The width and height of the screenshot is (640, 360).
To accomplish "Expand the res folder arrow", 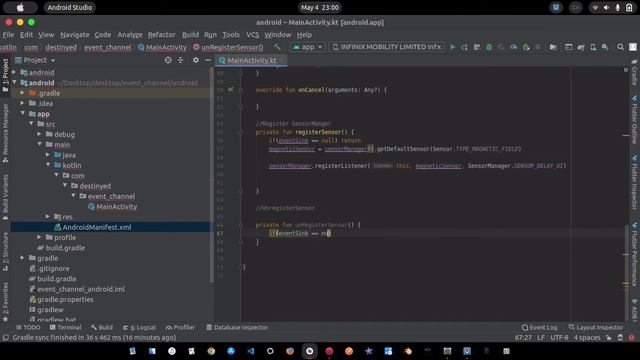I will 48,216.
